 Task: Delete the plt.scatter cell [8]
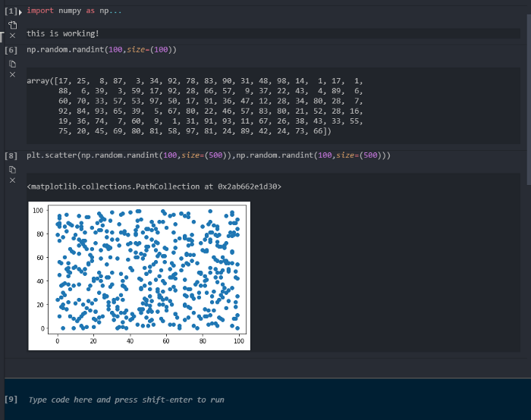tap(12, 180)
